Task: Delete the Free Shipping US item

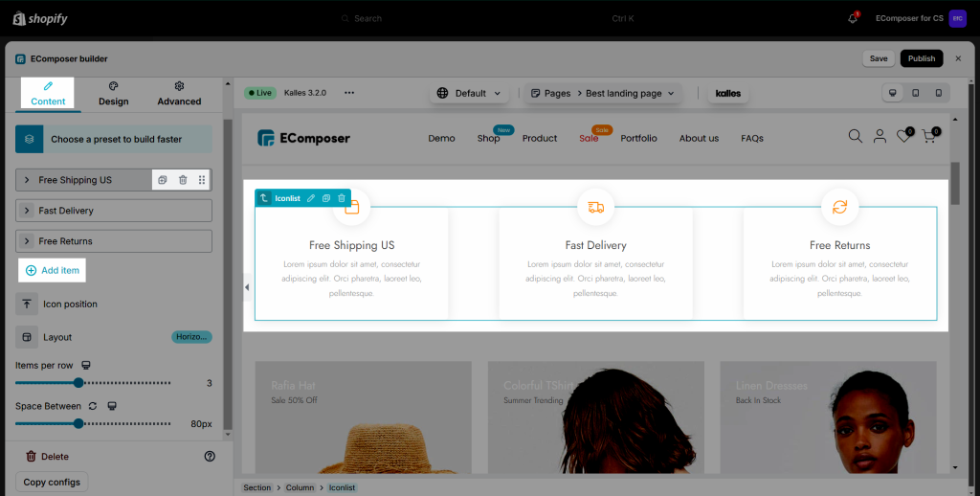Action: click(x=183, y=180)
